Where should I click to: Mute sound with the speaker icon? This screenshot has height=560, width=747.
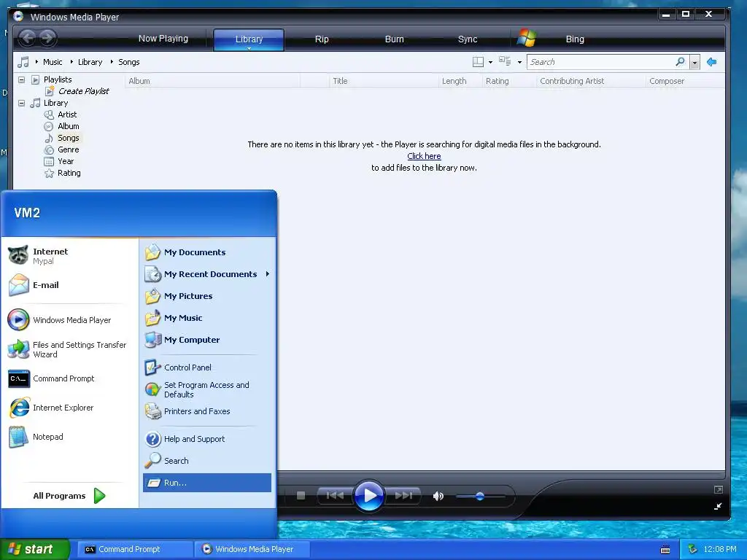pyautogui.click(x=438, y=496)
